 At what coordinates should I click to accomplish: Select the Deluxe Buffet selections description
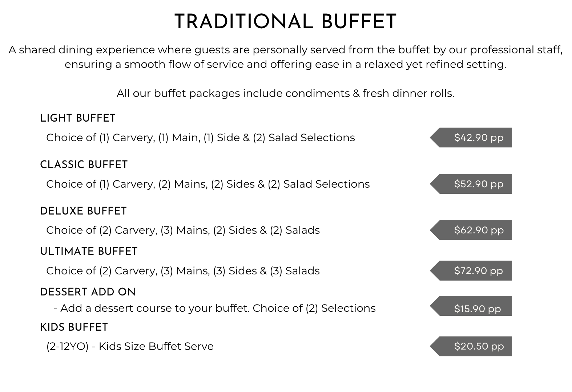183,230
